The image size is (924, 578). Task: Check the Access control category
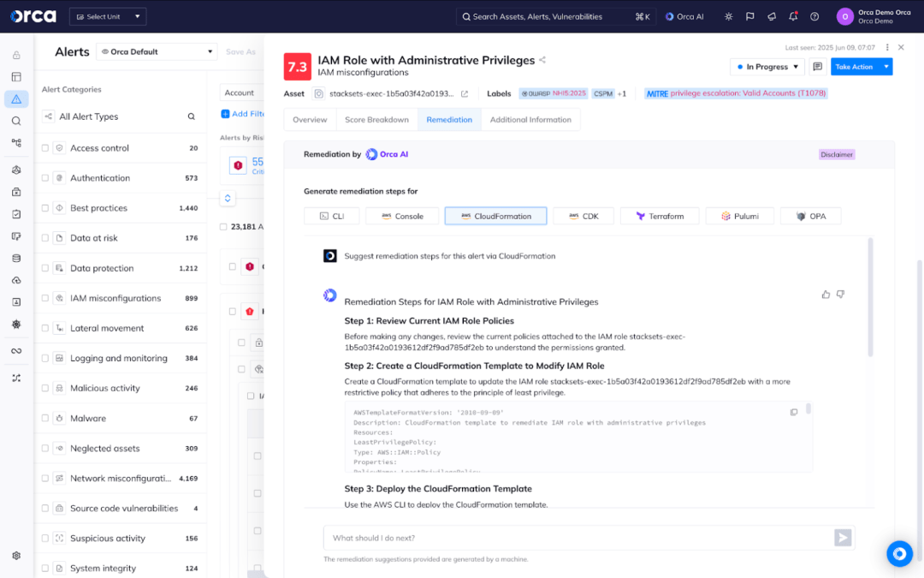click(x=45, y=148)
